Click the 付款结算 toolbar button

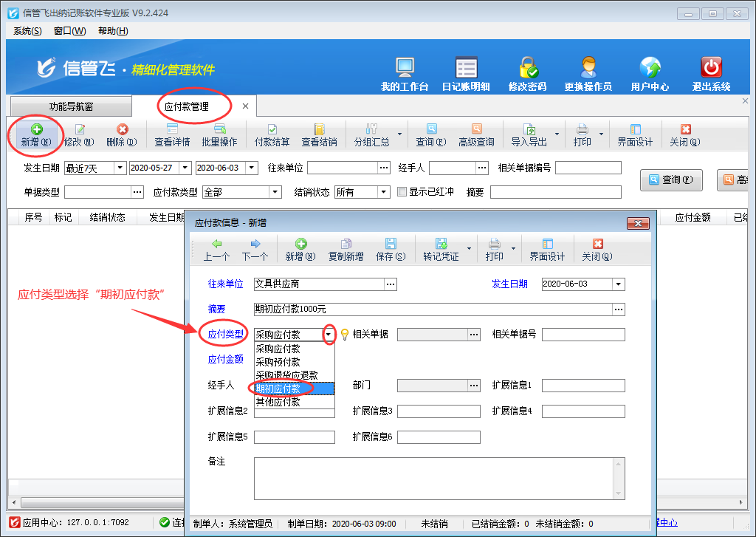point(272,135)
